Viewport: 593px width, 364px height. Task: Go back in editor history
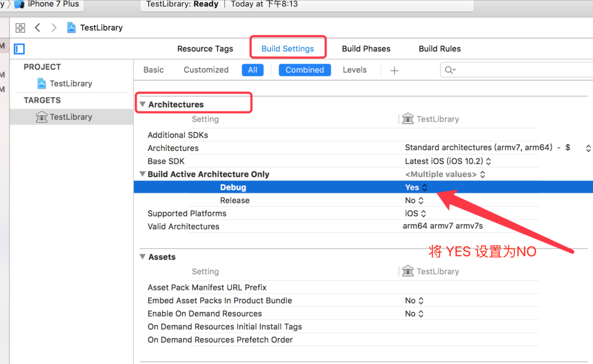coord(37,28)
